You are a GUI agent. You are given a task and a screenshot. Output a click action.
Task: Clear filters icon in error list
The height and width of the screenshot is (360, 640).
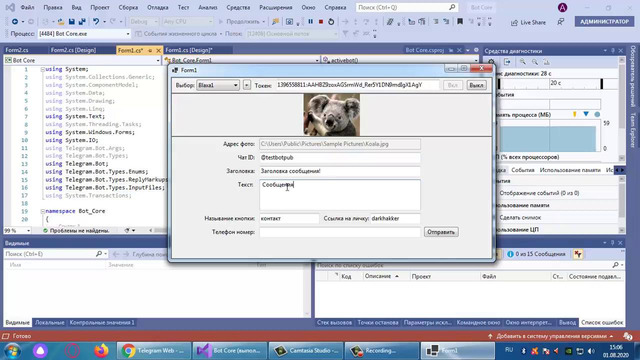pos(578,254)
